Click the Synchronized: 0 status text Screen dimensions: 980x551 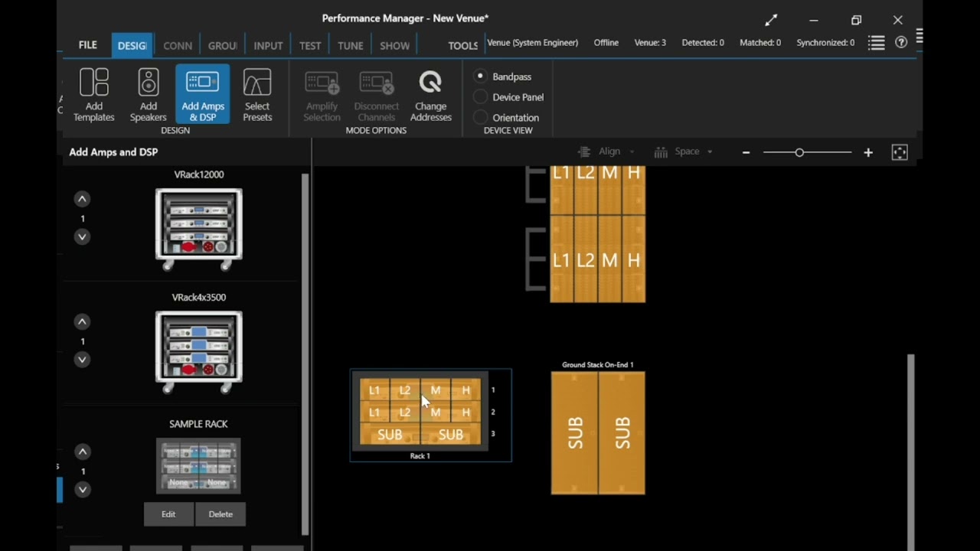point(825,43)
